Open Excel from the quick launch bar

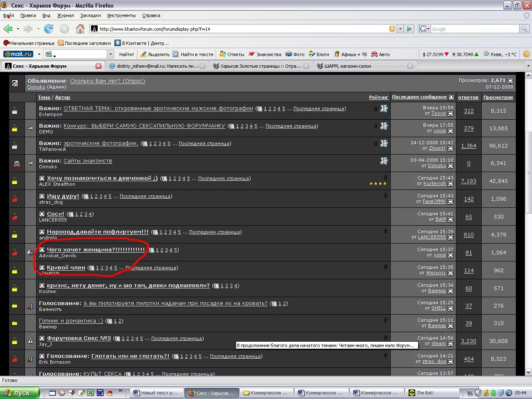click(x=90, y=392)
